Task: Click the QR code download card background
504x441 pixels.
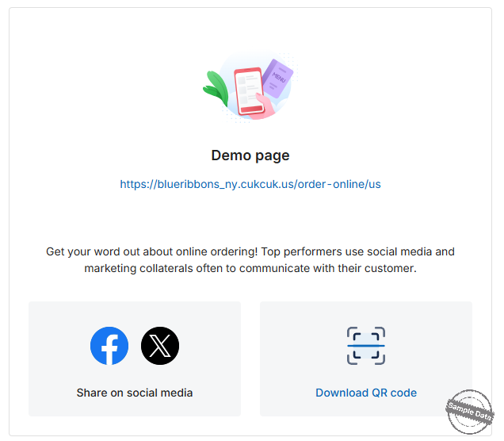Action: click(x=366, y=359)
